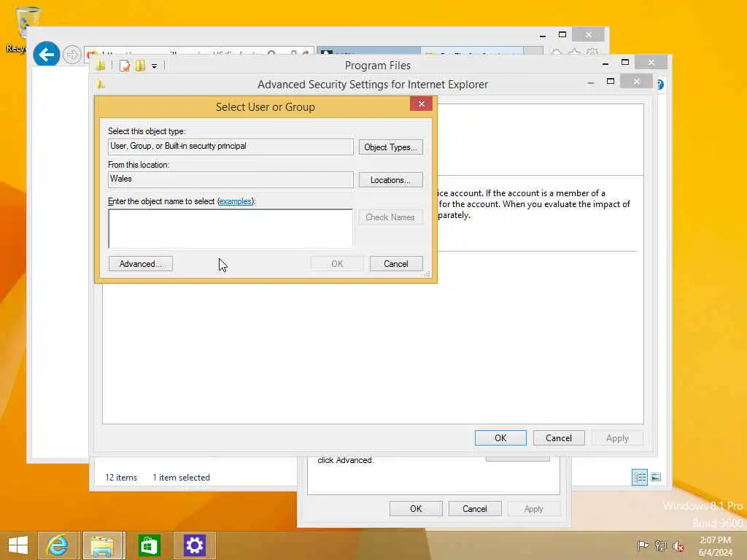Switch Explorer to large icons view

tap(656, 477)
